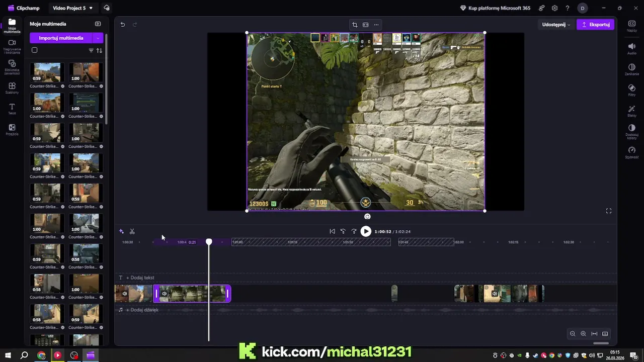
Task: Open the Chrome taskbar icon
Action: (41, 355)
